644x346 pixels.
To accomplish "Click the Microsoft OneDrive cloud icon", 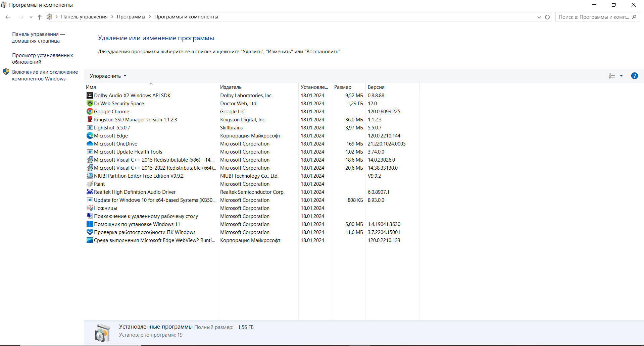I will (x=90, y=144).
